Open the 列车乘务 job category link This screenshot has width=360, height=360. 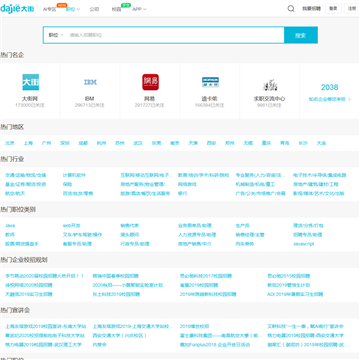(245, 244)
